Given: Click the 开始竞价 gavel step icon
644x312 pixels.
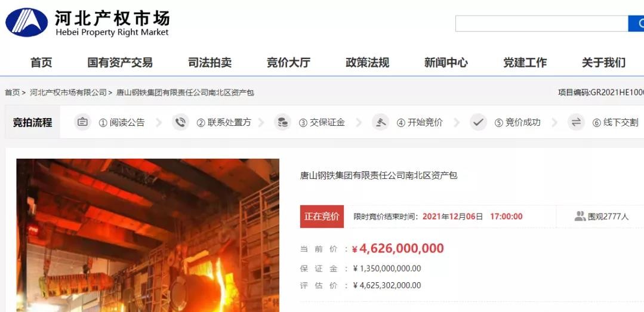Looking at the screenshot, I should 380,122.
